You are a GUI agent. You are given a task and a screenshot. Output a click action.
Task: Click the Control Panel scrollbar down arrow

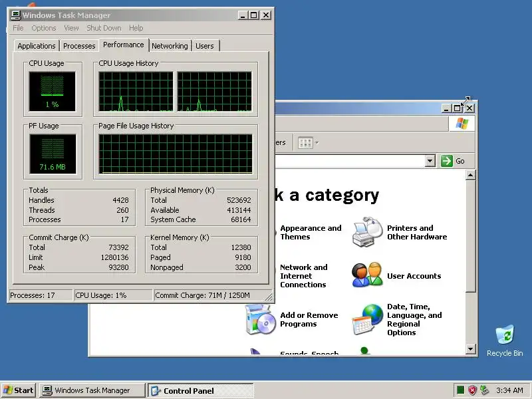(471, 348)
